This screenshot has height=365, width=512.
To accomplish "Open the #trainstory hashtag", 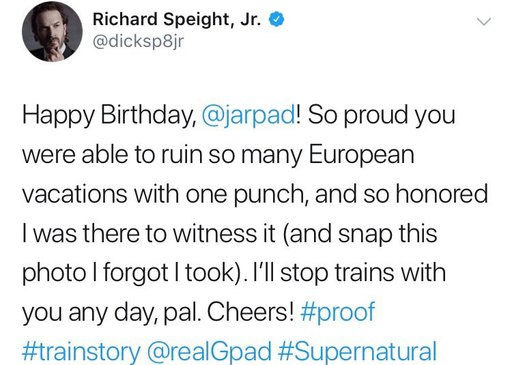I will pos(81,352).
